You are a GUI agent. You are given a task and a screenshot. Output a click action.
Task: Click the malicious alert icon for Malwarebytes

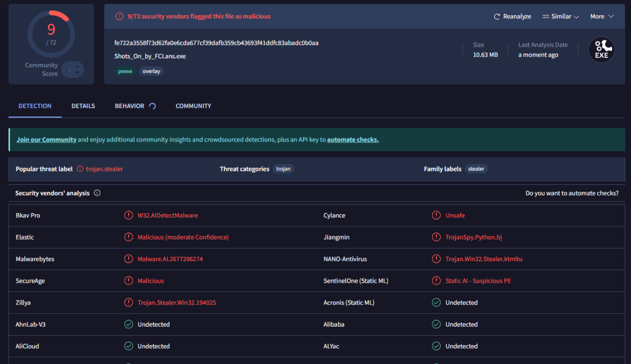128,259
